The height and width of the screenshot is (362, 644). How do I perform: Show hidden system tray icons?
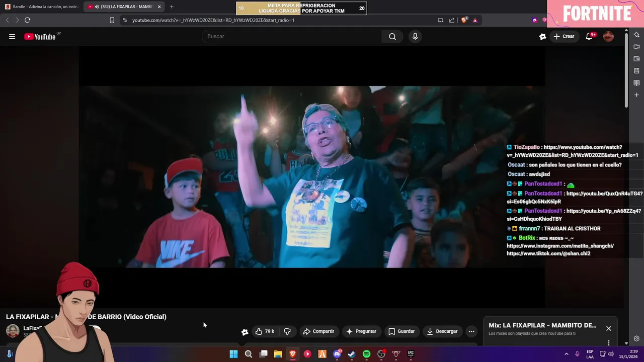click(x=566, y=354)
